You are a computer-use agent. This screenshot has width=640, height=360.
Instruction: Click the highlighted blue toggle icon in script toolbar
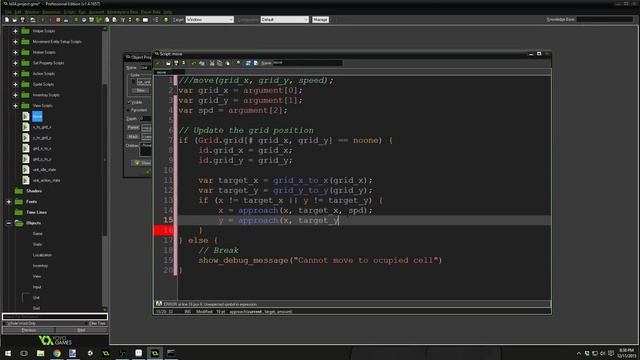click(247, 63)
